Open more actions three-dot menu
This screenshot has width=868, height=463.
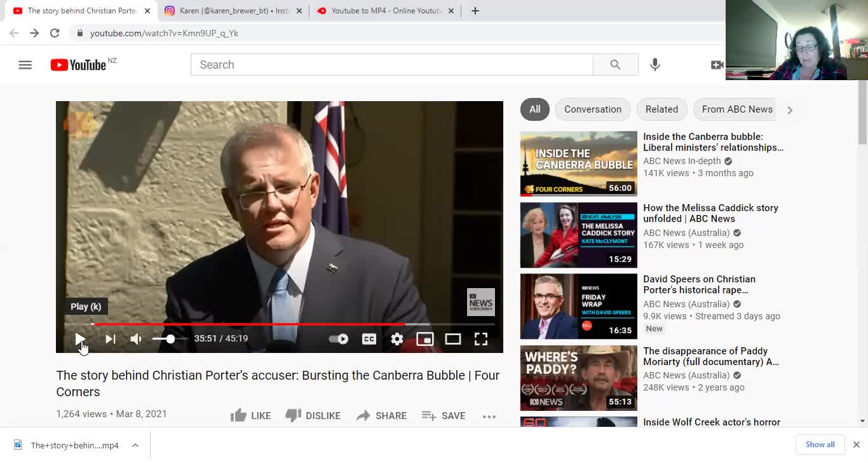[x=489, y=417]
